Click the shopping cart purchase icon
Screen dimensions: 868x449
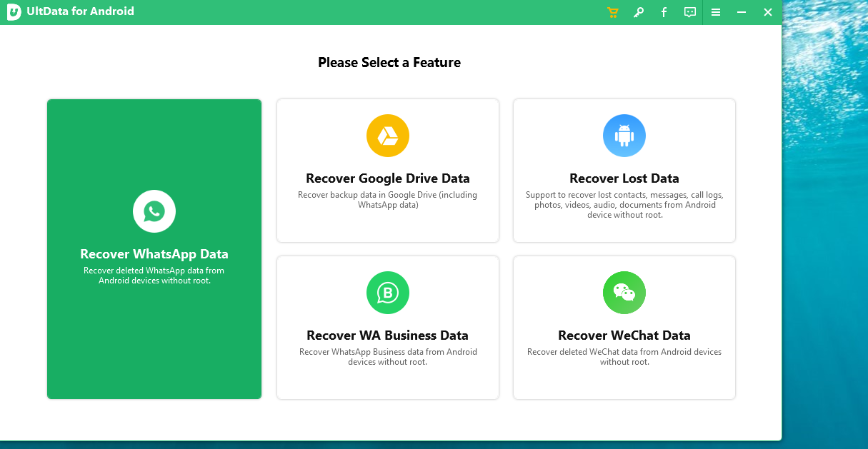612,12
